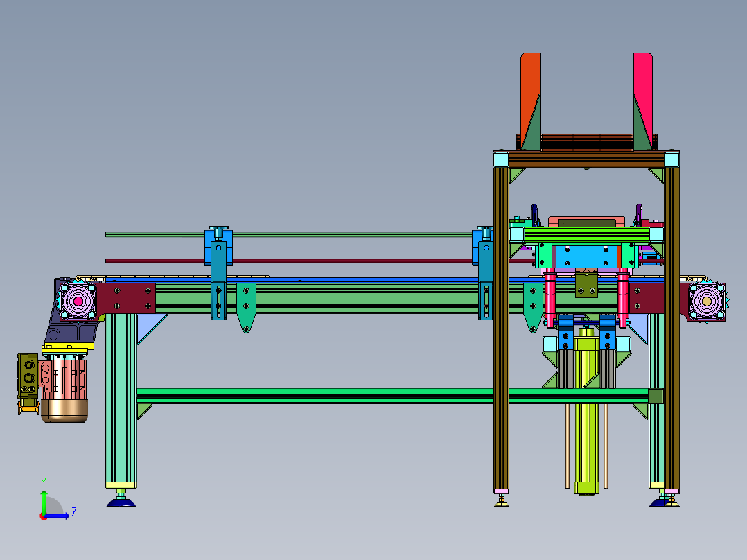Image resolution: width=747 pixels, height=560 pixels.
Task: Select the left aluminum support leg
Action: pos(121,399)
